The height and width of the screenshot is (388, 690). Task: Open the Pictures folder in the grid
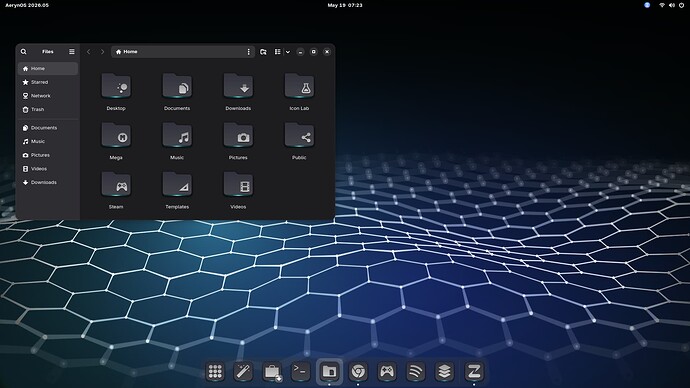point(238,136)
